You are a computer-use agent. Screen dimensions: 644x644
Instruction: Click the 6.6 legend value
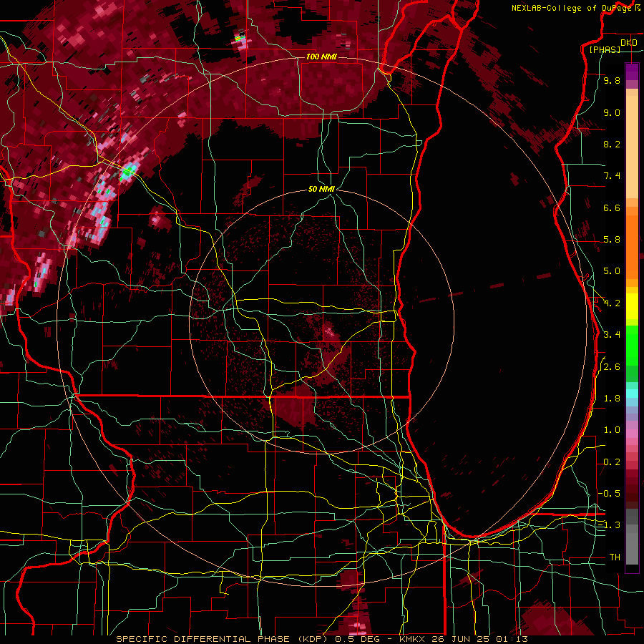pos(612,208)
